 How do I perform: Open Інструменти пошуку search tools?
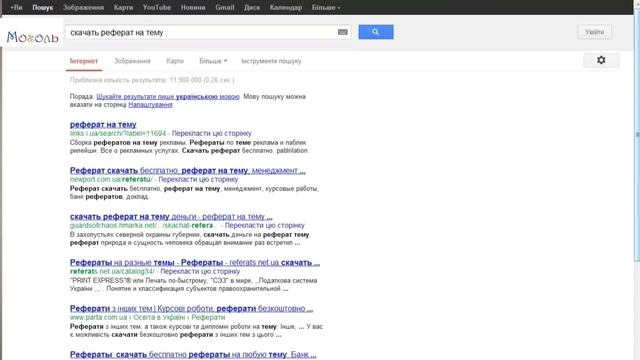point(271,61)
